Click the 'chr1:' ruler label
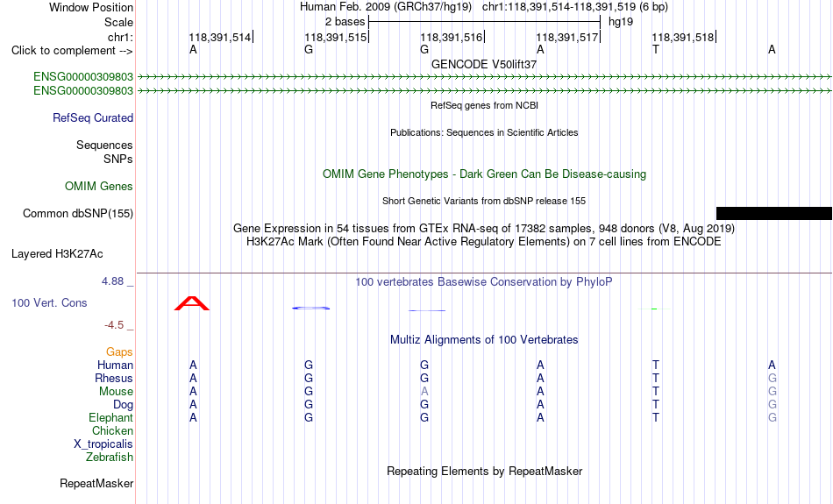Image resolution: width=833 pixels, height=504 pixels. coord(120,37)
